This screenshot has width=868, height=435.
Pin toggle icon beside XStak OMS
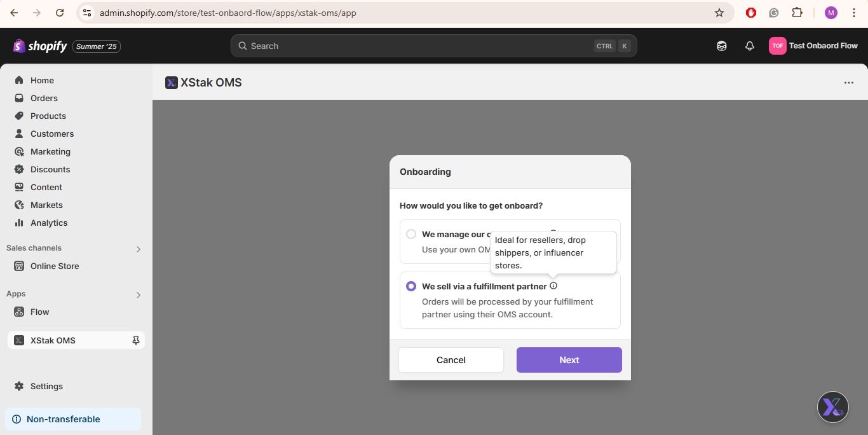click(135, 341)
